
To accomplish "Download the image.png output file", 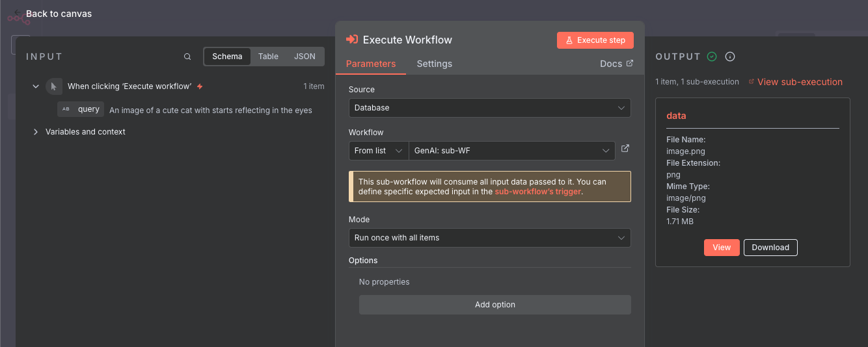I will point(770,248).
